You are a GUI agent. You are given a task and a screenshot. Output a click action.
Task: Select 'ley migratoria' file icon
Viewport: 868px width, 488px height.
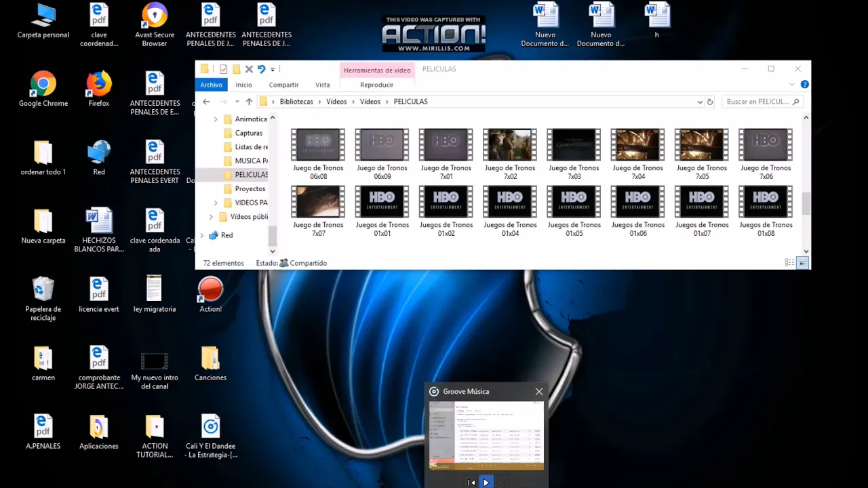155,294
